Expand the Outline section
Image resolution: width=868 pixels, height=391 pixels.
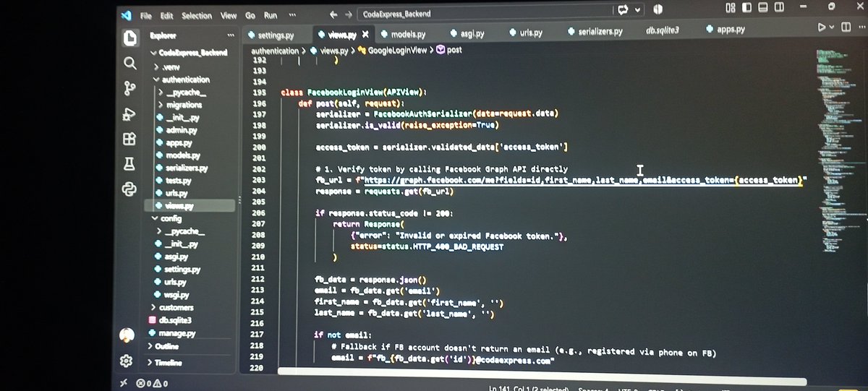[x=166, y=347]
